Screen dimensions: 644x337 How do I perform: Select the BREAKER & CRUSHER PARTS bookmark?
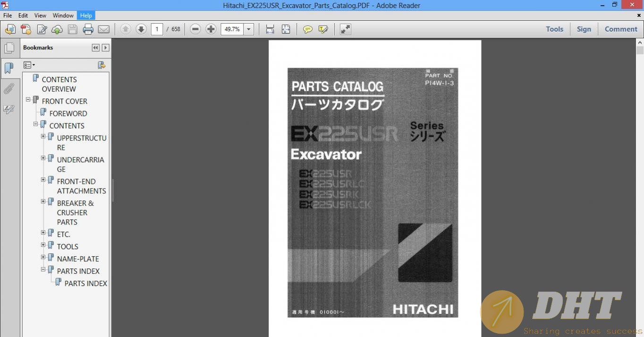click(x=76, y=213)
